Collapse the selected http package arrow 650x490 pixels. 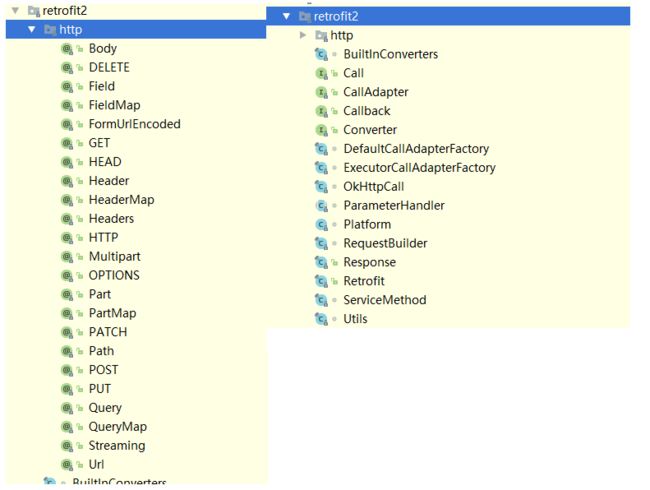pyautogui.click(x=32, y=29)
